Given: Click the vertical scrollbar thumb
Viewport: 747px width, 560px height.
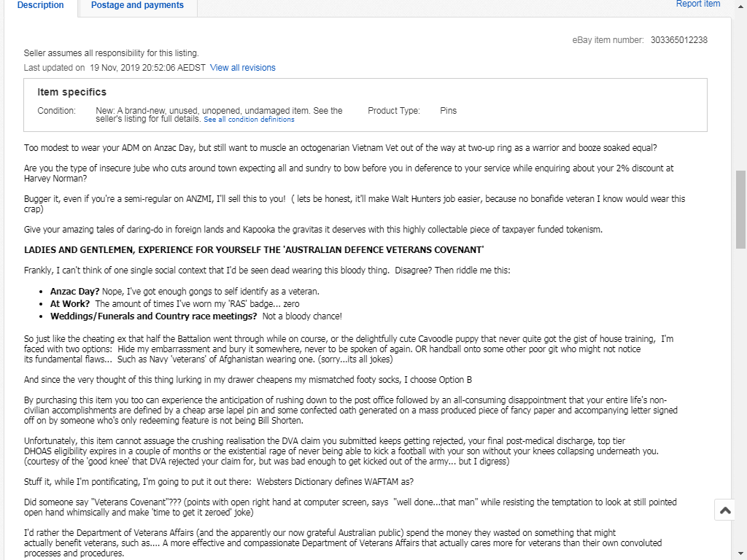Looking at the screenshot, I should click(741, 210).
